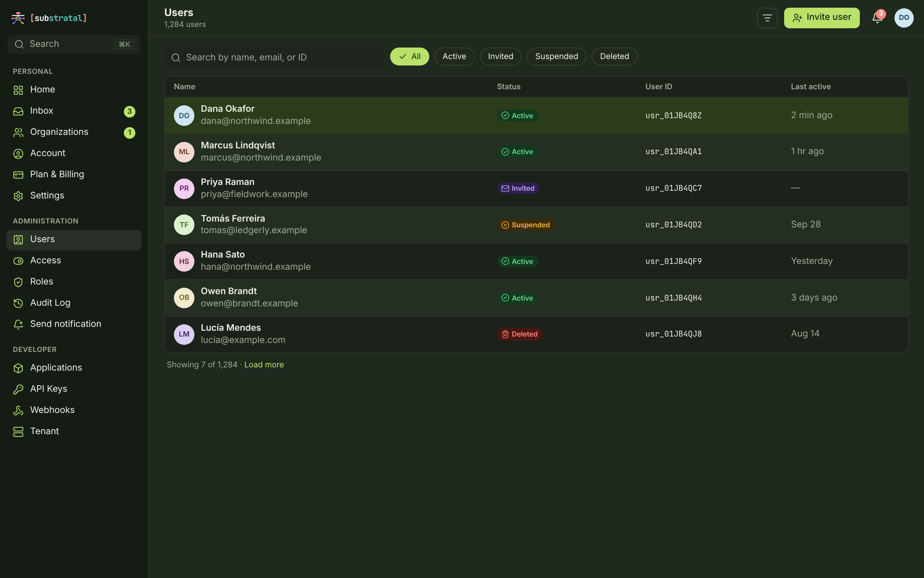Click Owen Brandt's email owen@brandt.example

click(x=249, y=303)
